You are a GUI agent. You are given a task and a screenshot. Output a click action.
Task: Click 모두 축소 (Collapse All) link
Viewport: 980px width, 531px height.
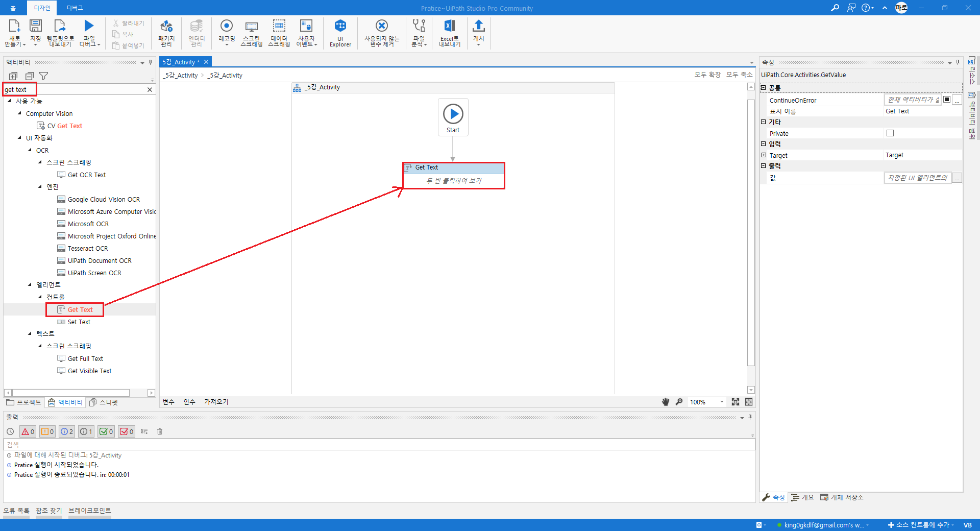(x=740, y=75)
